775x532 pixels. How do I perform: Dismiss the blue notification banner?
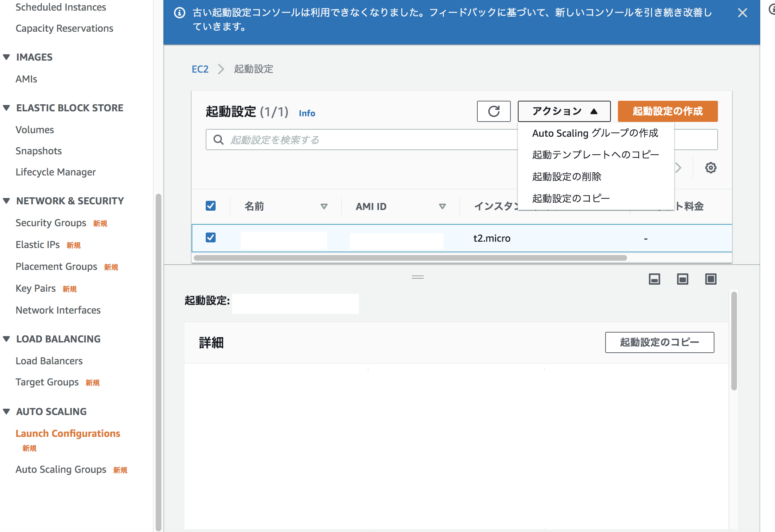pyautogui.click(x=743, y=13)
